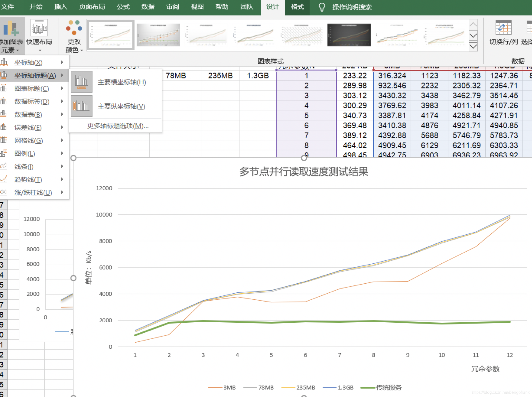The height and width of the screenshot is (397, 532).
Task: Select the cell containing 3430.32
Action: click(392, 96)
